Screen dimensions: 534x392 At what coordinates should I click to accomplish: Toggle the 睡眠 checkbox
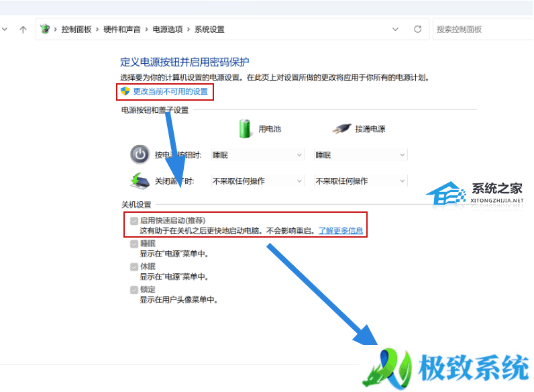(x=134, y=244)
